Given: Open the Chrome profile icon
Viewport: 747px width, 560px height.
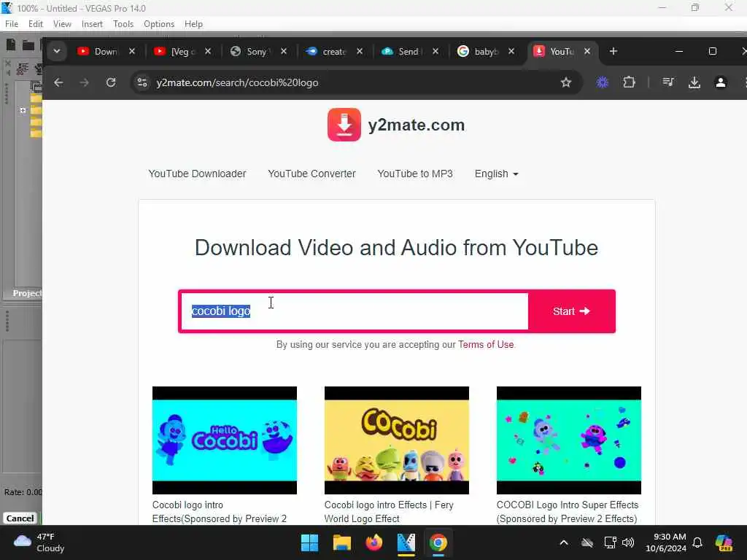Looking at the screenshot, I should coord(720,82).
